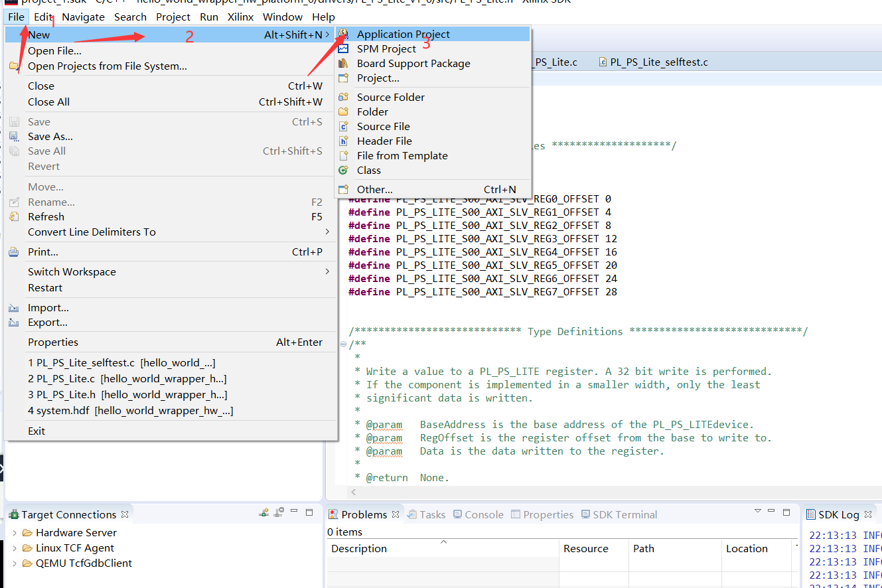Click Close All in File menu
Viewport: 882px width, 588px height.
click(x=171, y=102)
